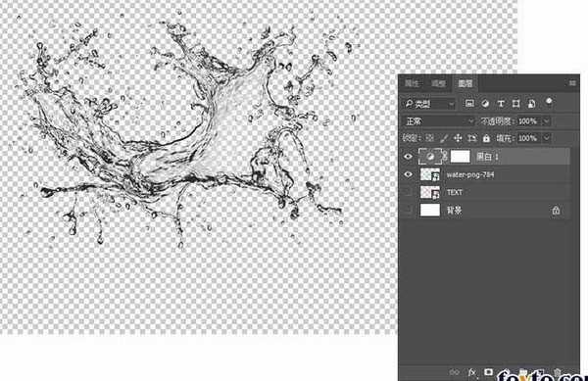This screenshot has height=381, width=588.
Task: Hide the black-white adjustment layer eye
Action: [x=408, y=157]
